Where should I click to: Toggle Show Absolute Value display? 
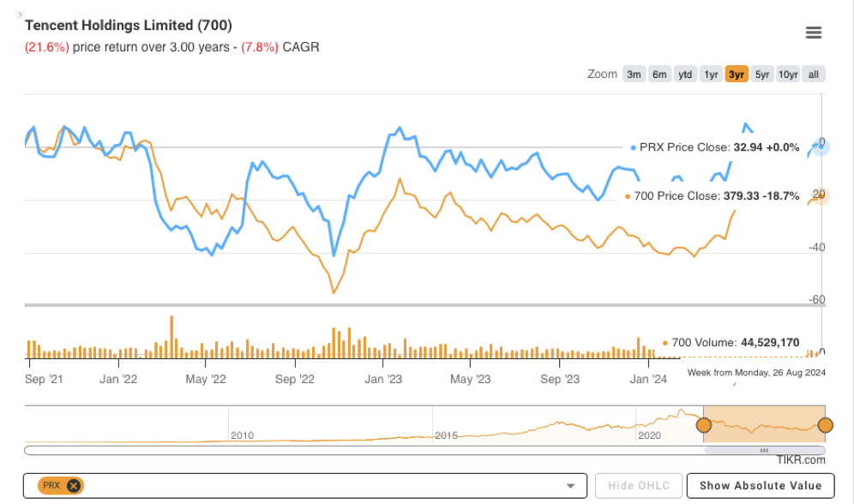pos(760,485)
